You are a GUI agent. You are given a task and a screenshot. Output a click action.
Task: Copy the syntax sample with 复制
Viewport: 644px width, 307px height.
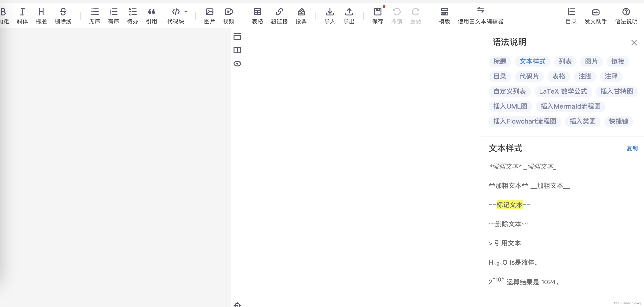632,148
